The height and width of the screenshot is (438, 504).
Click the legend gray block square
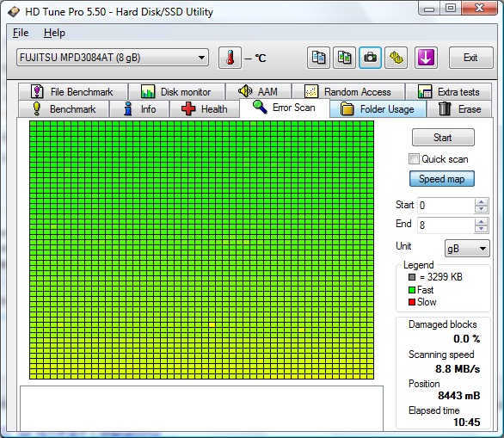coord(412,277)
